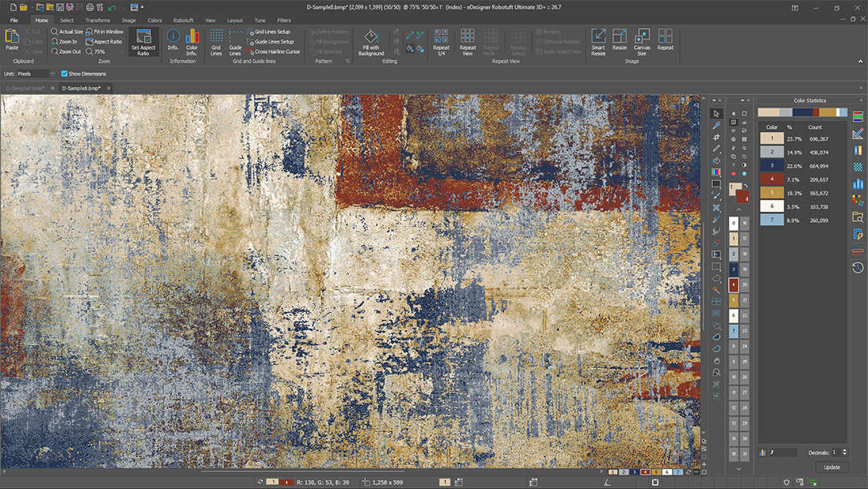Select palette index 5 gold swatch in palette column
Screen dimensions: 868x489
click(734, 300)
